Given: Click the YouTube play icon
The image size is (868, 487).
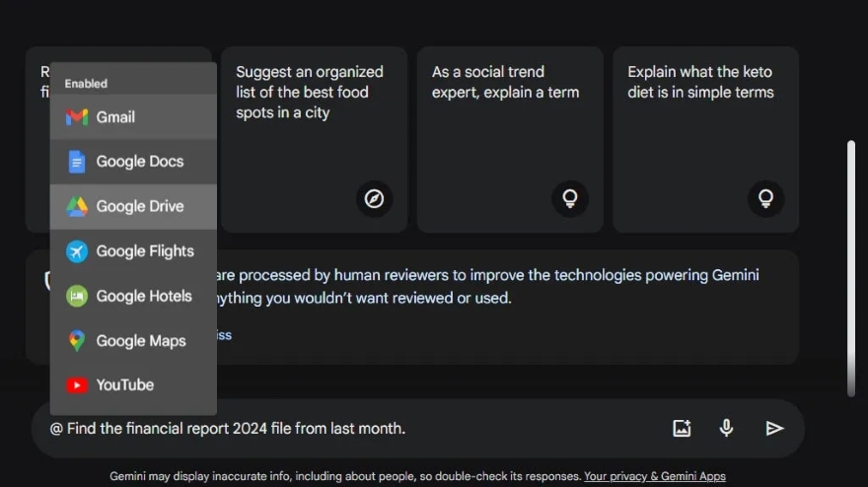Looking at the screenshot, I should 77,385.
